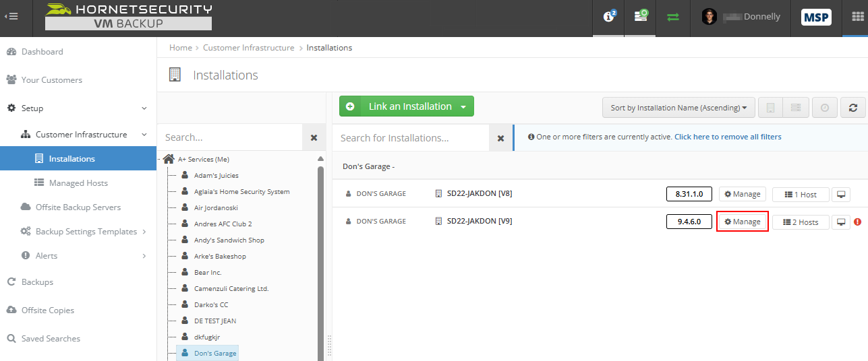This screenshot has height=361, width=868.
Task: Click version 9.4.6.0 badge
Action: [x=689, y=222]
